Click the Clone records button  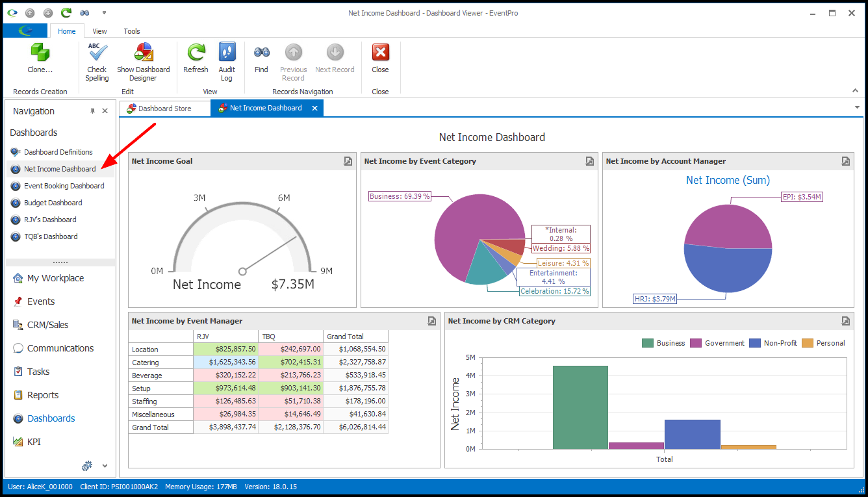[40, 58]
